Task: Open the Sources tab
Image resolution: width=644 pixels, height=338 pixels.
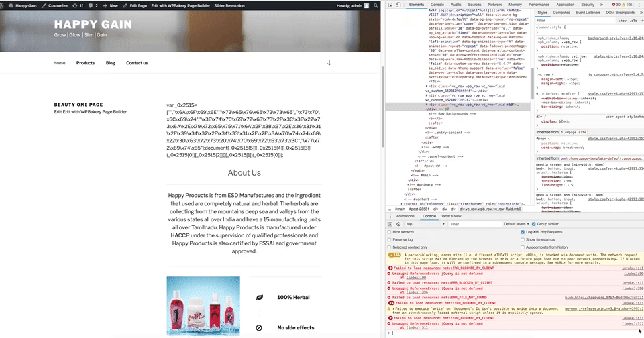Action: click(x=474, y=5)
